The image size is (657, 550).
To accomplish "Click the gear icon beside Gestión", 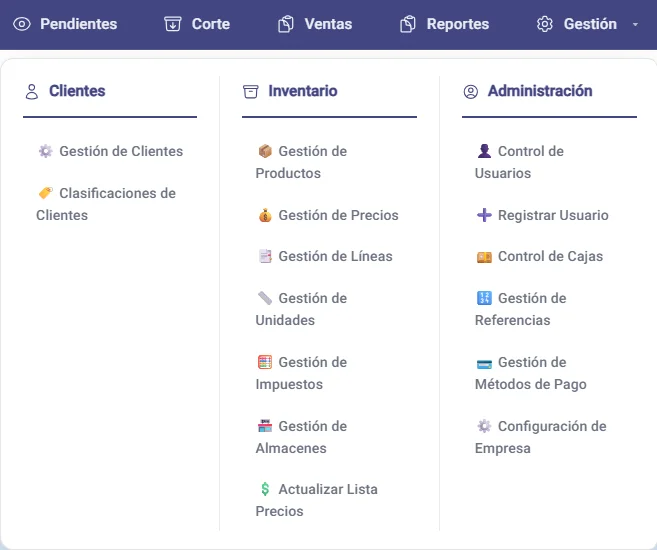I will (545, 24).
